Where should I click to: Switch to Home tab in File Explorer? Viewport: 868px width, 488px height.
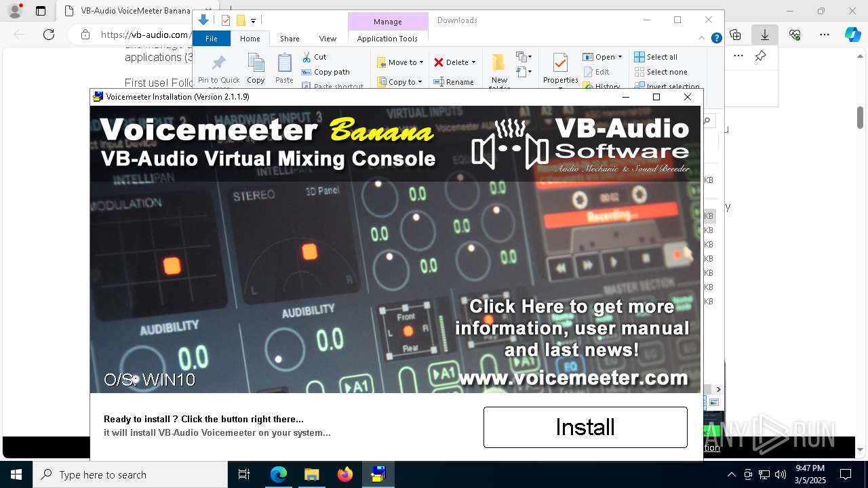[x=250, y=39]
